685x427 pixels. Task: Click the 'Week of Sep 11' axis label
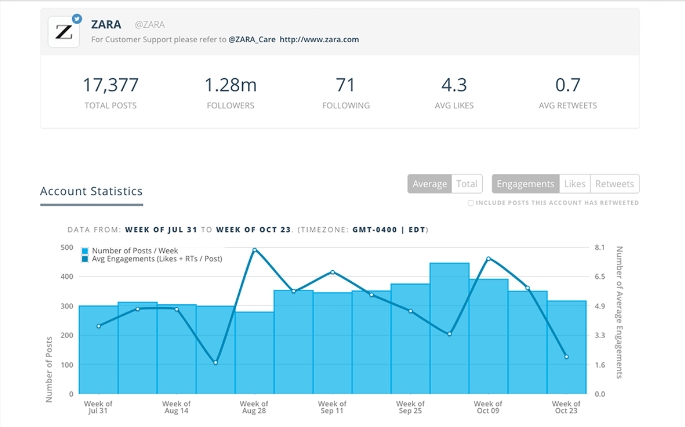tap(332, 407)
